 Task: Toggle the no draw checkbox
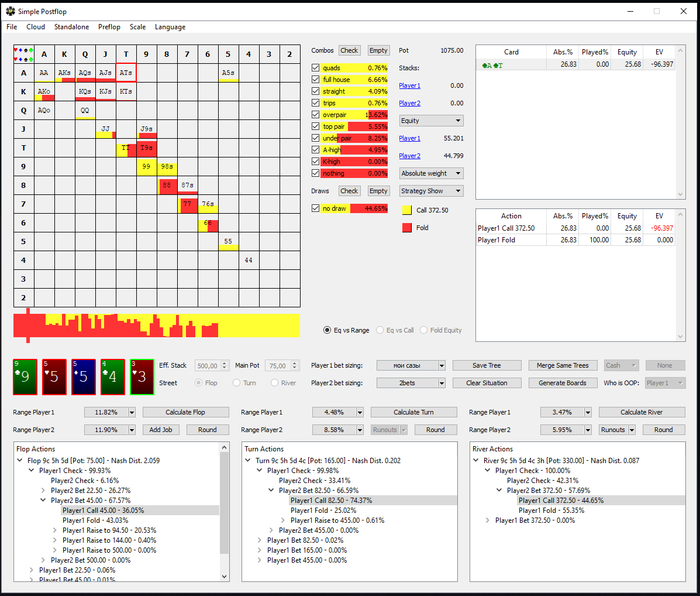pos(316,208)
